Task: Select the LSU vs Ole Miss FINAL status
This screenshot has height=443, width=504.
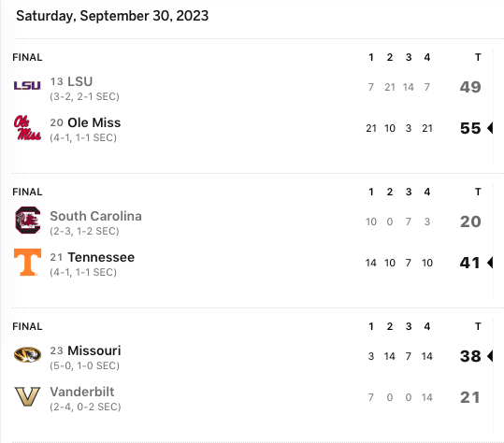Action: (27, 57)
